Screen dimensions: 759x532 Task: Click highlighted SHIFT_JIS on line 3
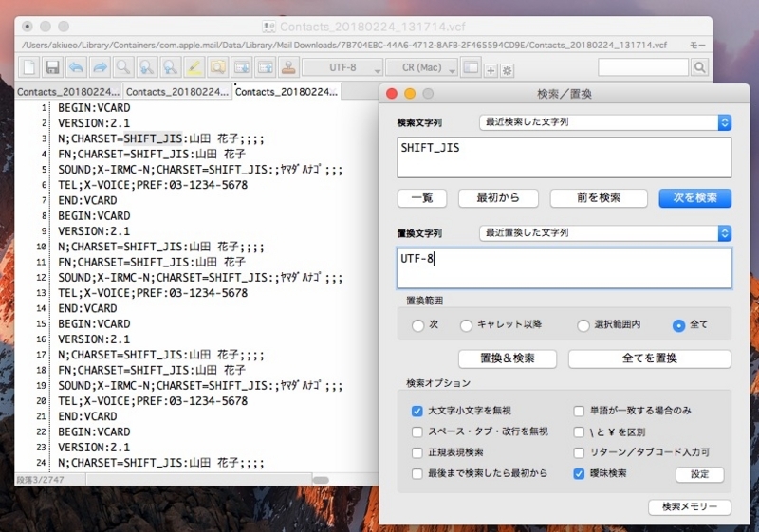point(153,138)
